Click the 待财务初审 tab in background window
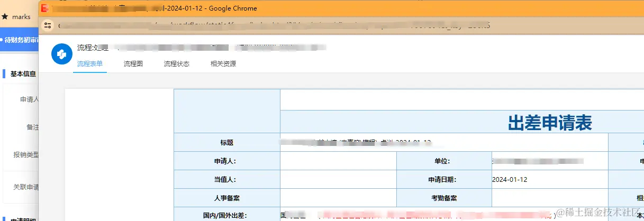644x221 pixels. point(20,40)
